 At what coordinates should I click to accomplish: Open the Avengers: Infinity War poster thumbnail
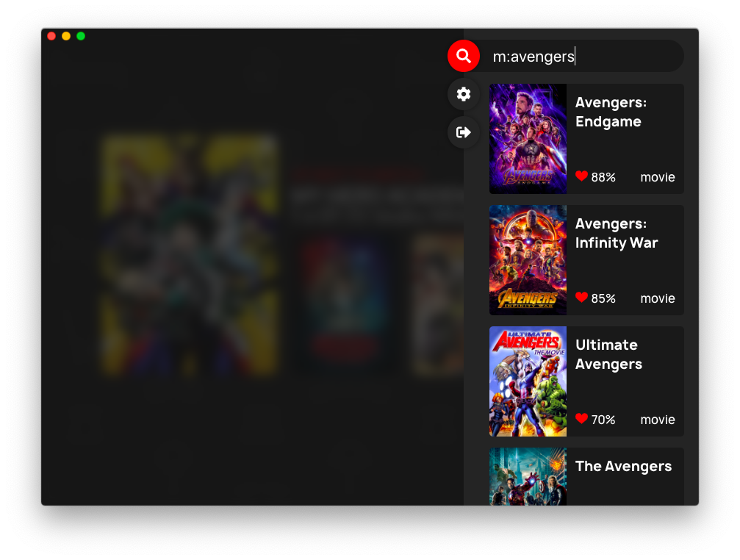(528, 260)
